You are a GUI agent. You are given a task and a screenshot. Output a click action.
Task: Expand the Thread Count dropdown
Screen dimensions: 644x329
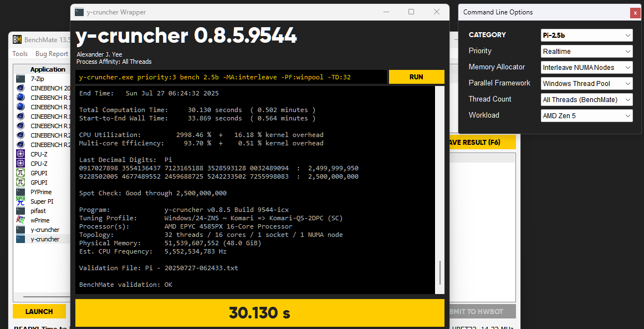(587, 100)
